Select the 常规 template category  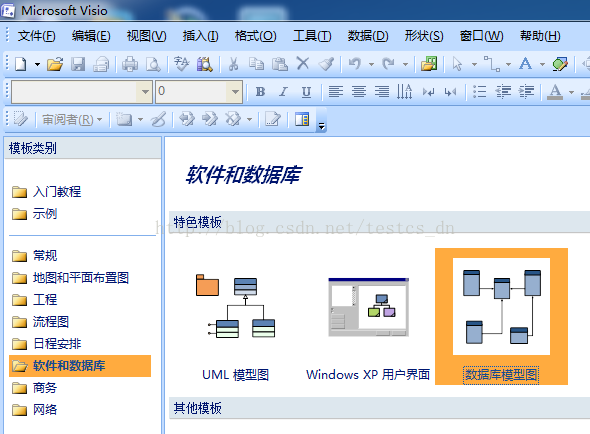[34, 256]
